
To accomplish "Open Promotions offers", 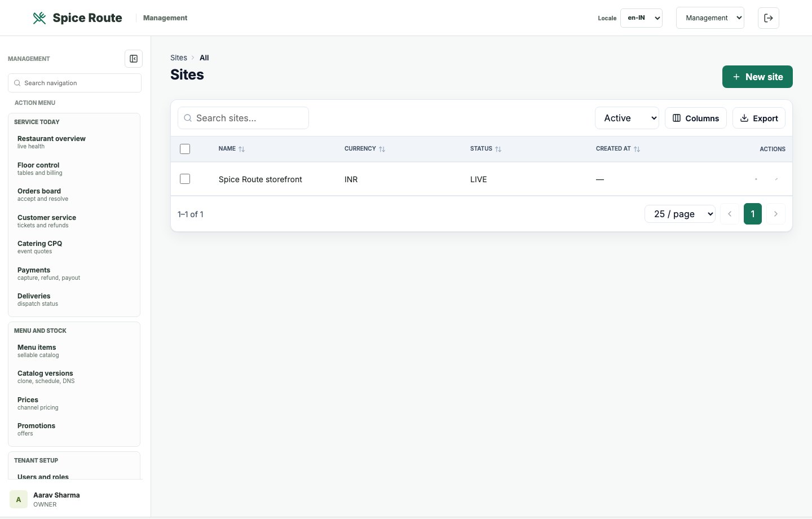I will click(74, 429).
